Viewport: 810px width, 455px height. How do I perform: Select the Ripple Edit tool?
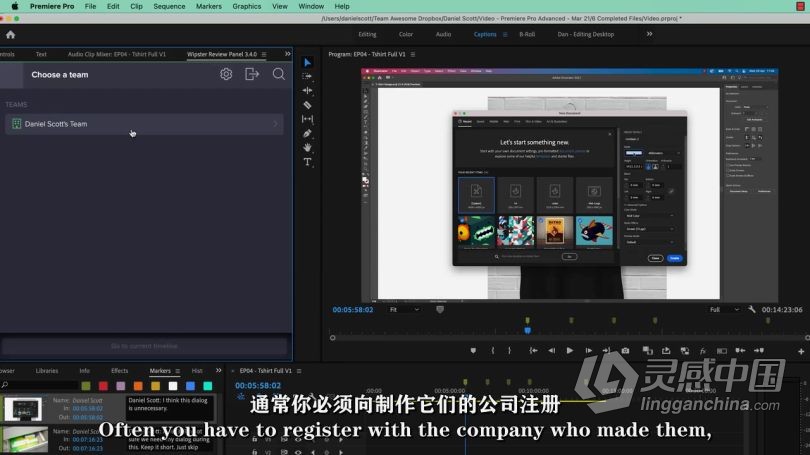(307, 90)
